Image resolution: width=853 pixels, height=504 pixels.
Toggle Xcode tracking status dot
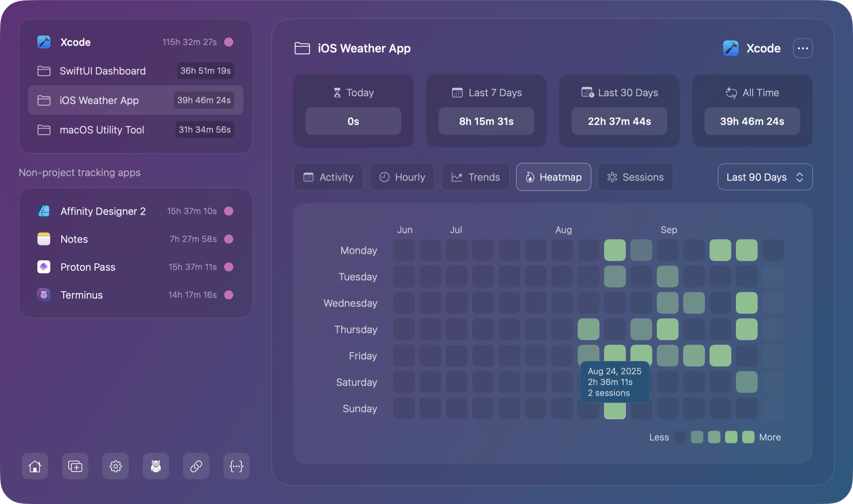229,42
